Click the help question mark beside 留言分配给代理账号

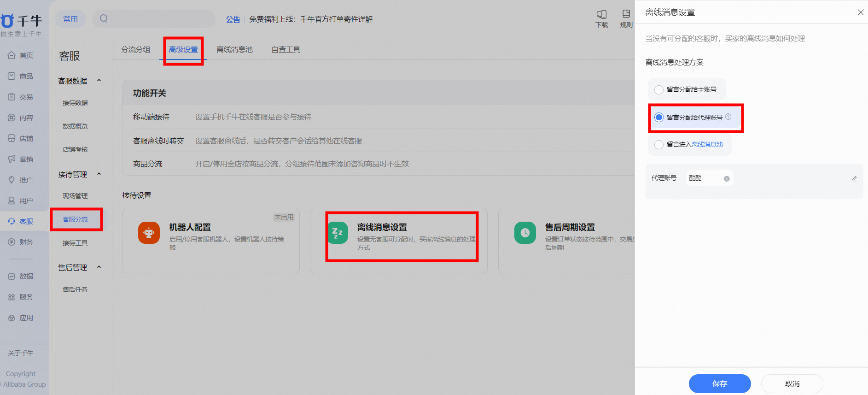pyautogui.click(x=728, y=117)
